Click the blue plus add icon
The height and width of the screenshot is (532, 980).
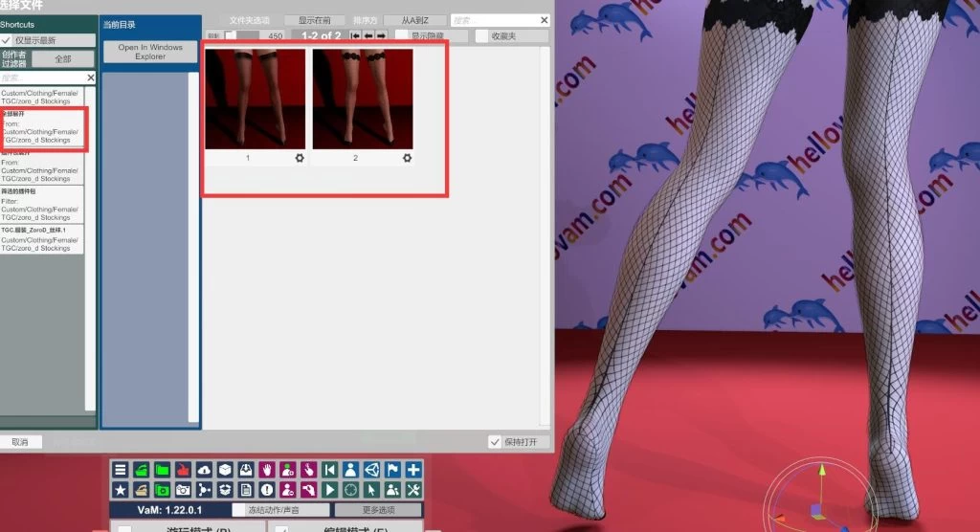point(413,469)
